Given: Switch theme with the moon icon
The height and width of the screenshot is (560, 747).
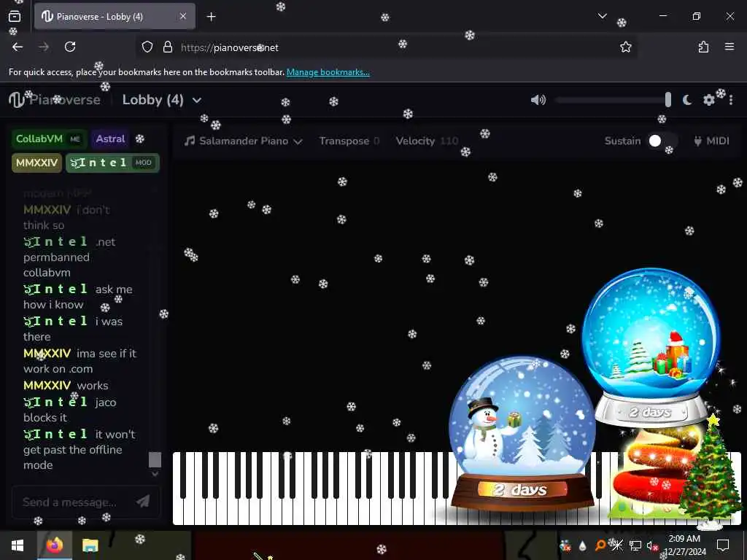Looking at the screenshot, I should click(687, 99).
